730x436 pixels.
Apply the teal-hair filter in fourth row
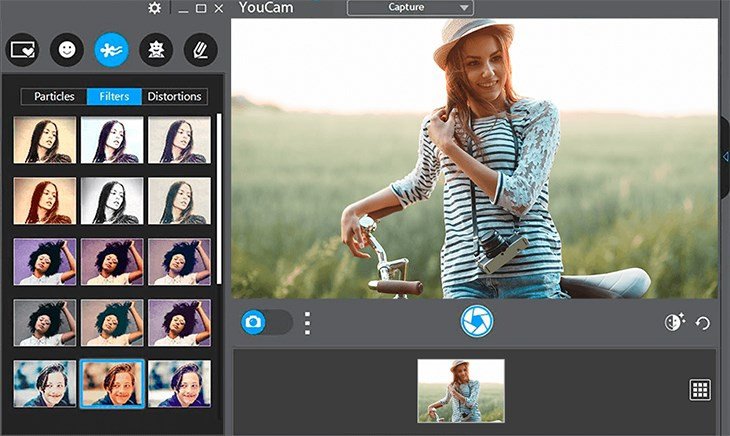pyautogui.click(x=112, y=323)
